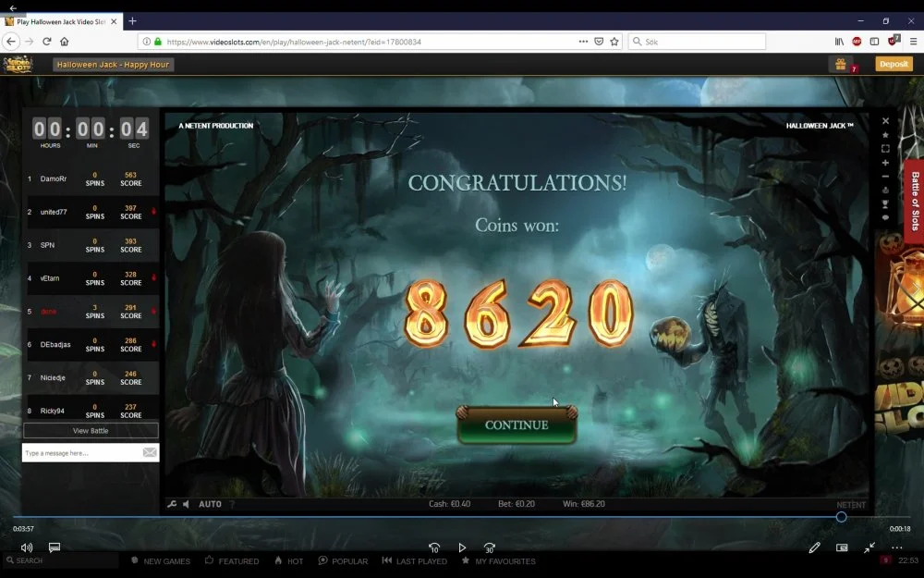Click video player volume icon
This screenshot has width=924, height=578.
coord(27,547)
